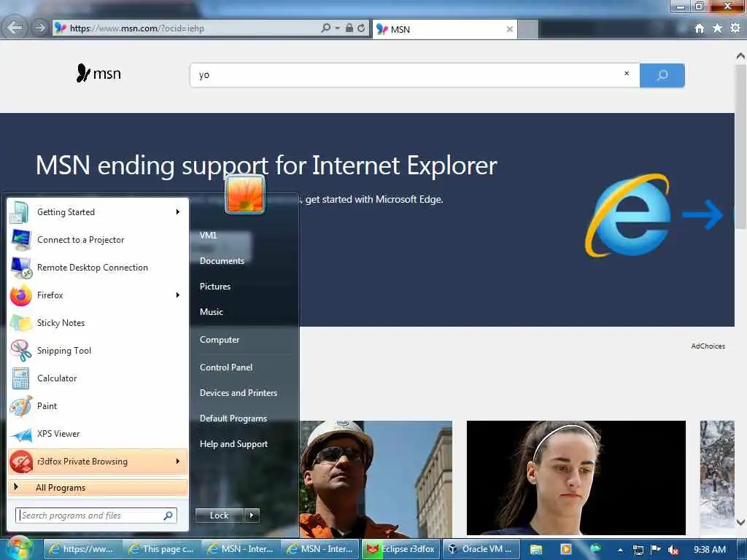The width and height of the screenshot is (747, 560).
Task: Click the muted volume tray icon
Action: (x=673, y=550)
